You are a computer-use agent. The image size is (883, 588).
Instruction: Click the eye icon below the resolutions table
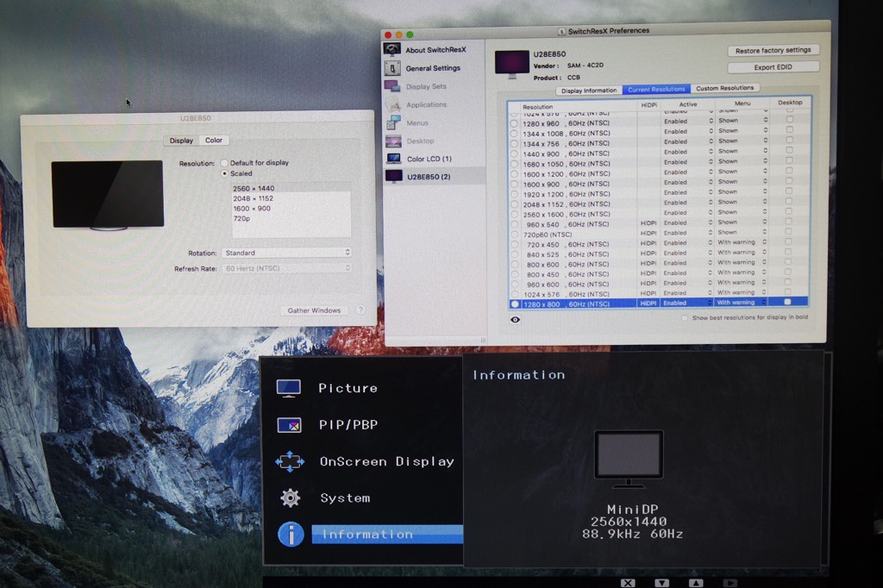[515, 319]
